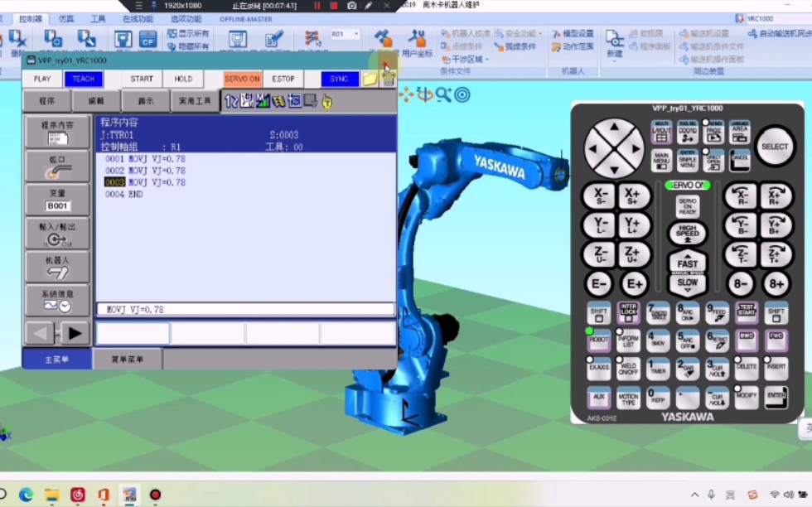812x507 pixels.
Task: Open the R01 robot dropdown in ribbon
Action: point(345,34)
